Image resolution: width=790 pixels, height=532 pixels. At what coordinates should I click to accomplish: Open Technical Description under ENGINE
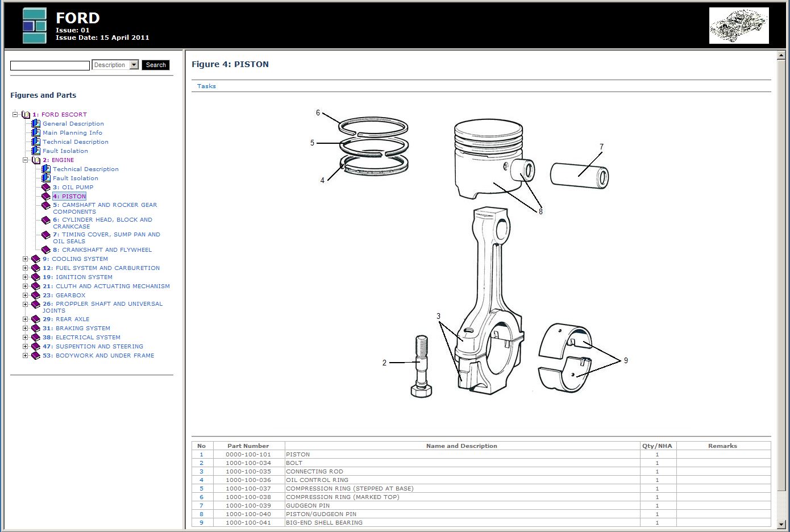click(86, 169)
